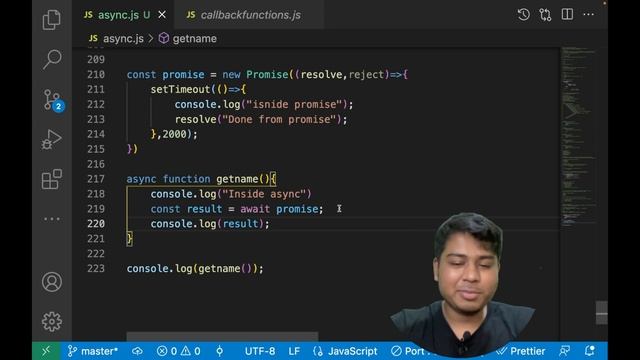
Task: Open the Accounts menu
Action: [x=52, y=282]
